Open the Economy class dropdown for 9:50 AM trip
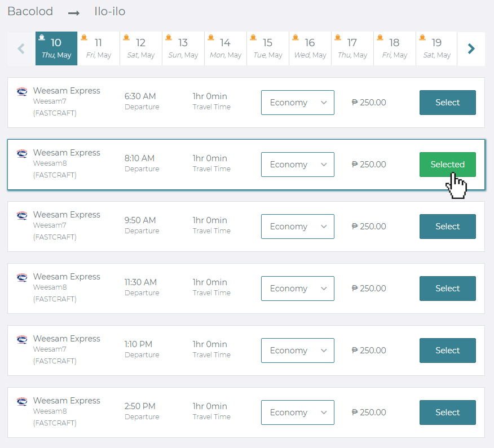 tap(298, 227)
